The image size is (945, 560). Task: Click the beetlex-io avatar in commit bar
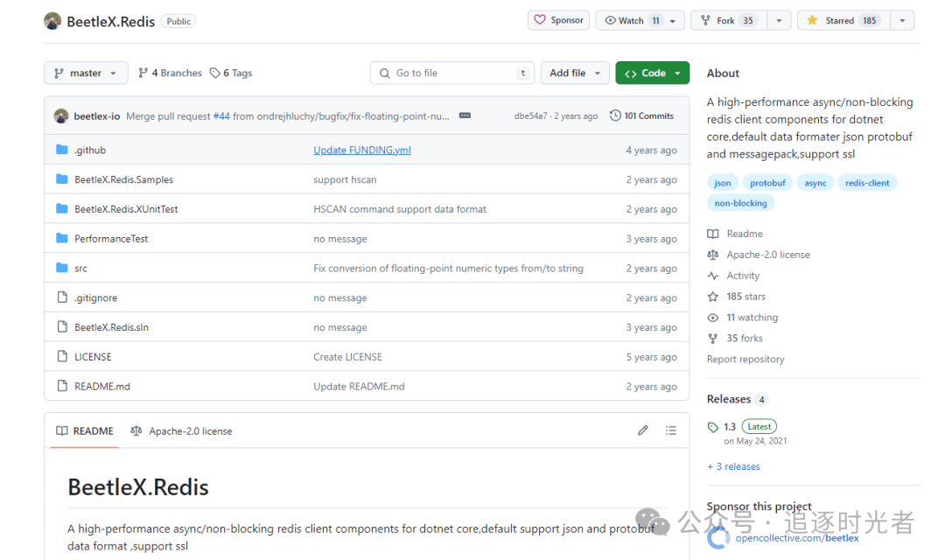coord(61,115)
